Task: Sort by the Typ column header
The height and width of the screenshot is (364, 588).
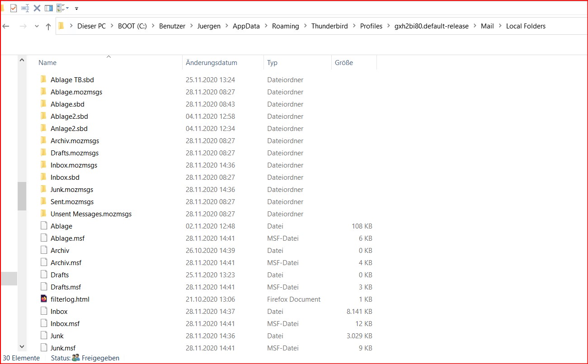Action: [x=272, y=63]
